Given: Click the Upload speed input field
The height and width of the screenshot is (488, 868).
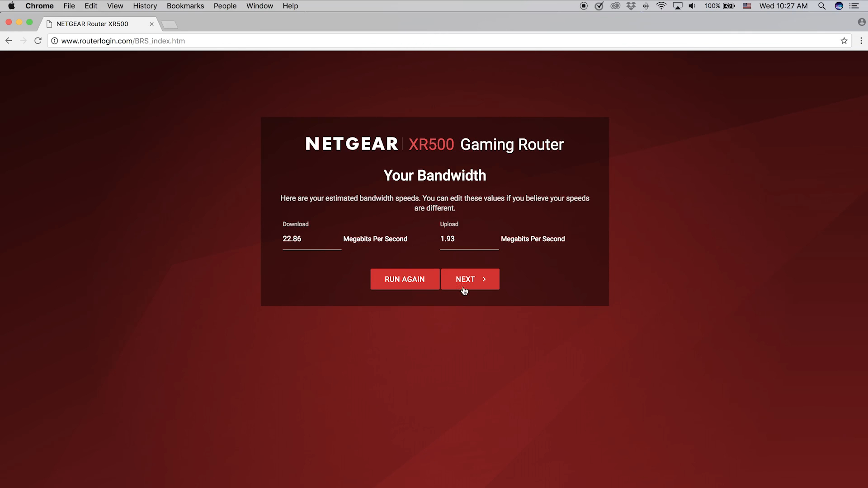Looking at the screenshot, I should 467,238.
